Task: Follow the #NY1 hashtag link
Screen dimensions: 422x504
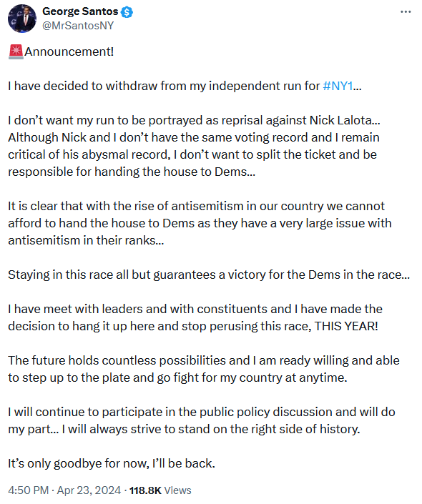Action: tap(338, 86)
